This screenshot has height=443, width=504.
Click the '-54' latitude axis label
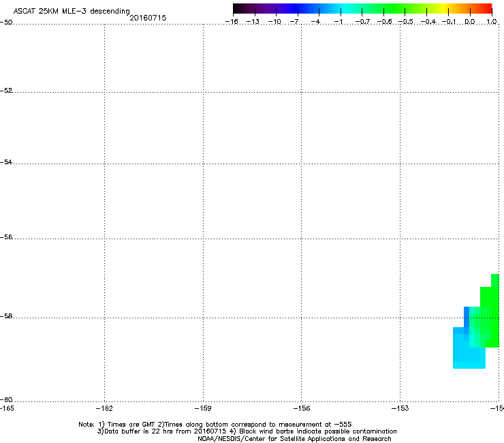(6, 162)
